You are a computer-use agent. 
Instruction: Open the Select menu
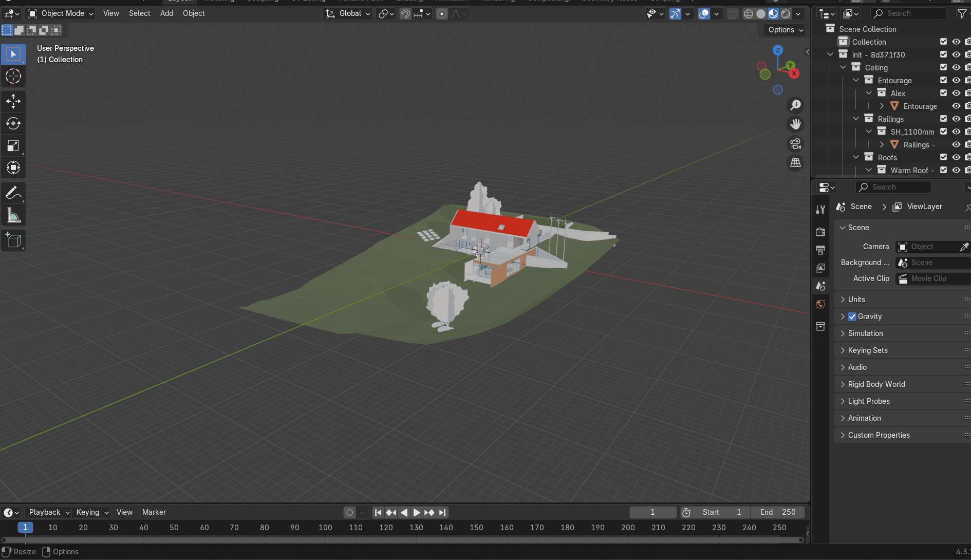[139, 13]
